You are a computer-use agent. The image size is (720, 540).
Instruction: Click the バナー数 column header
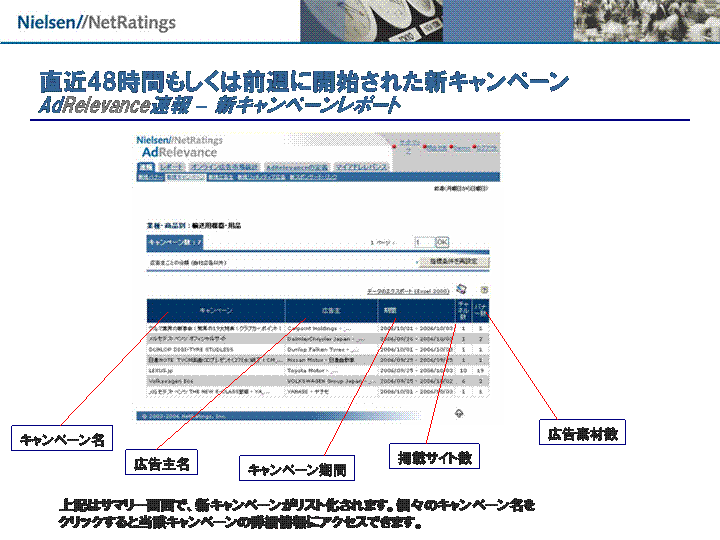coord(480,311)
